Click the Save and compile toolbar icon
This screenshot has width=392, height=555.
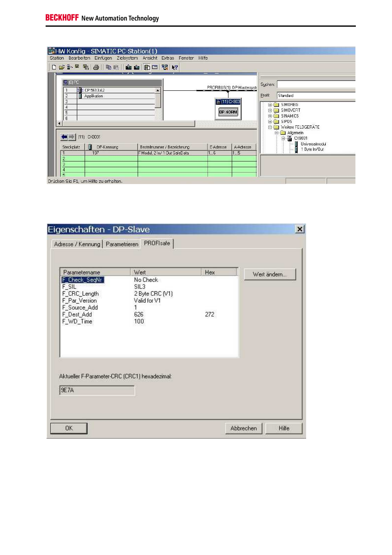point(85,67)
